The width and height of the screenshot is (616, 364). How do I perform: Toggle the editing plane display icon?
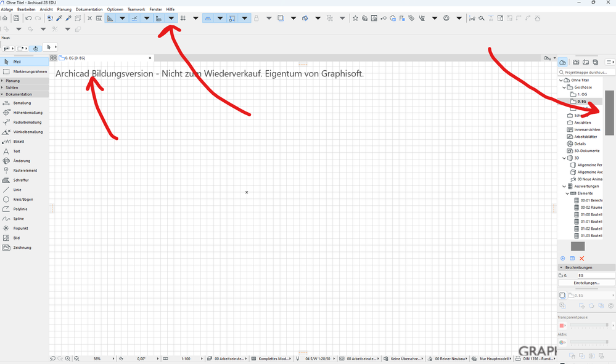[x=208, y=18]
